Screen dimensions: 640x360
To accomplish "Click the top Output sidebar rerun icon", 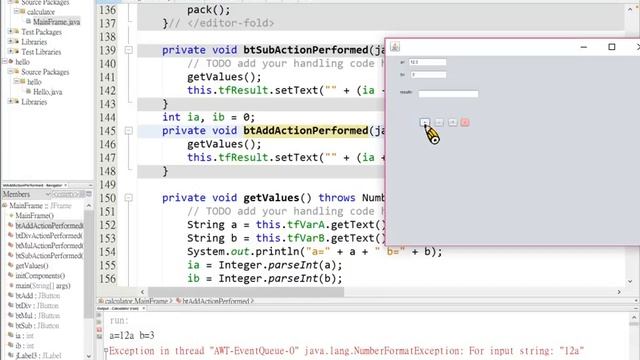I will 99,316.
